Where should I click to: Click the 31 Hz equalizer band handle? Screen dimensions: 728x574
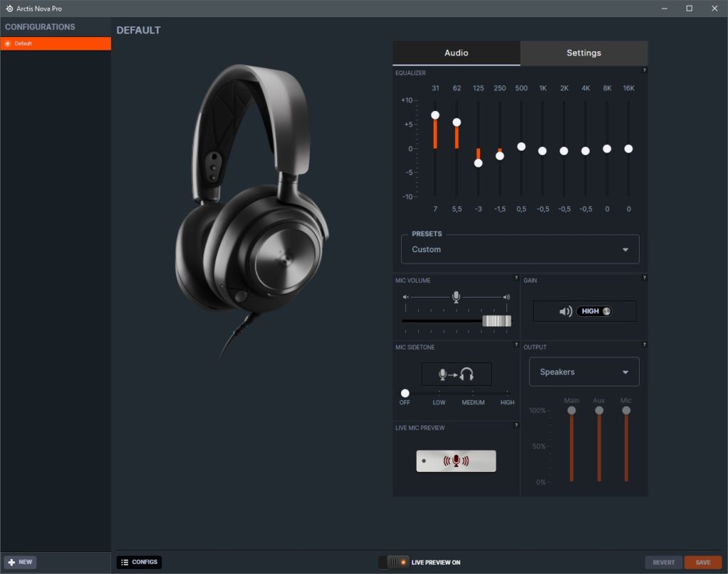click(x=435, y=114)
